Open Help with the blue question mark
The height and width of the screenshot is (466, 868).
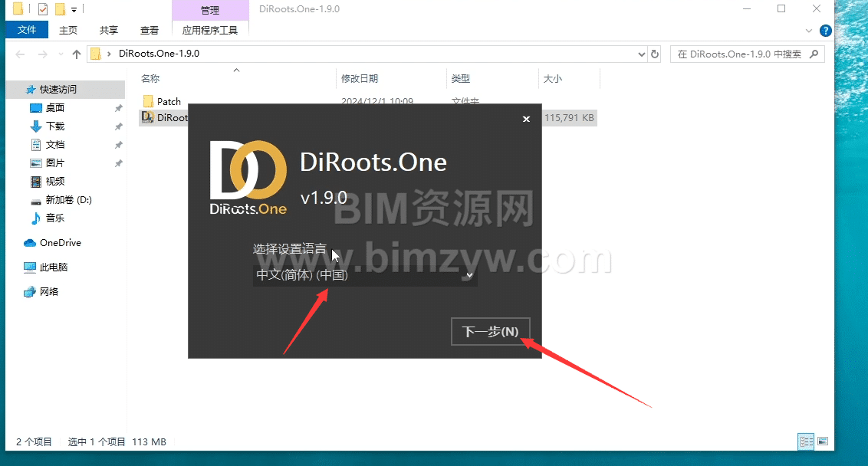coord(825,31)
